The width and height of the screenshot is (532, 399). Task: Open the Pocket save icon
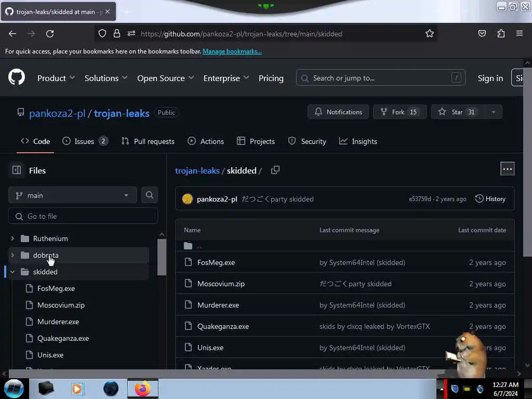pyautogui.click(x=482, y=33)
